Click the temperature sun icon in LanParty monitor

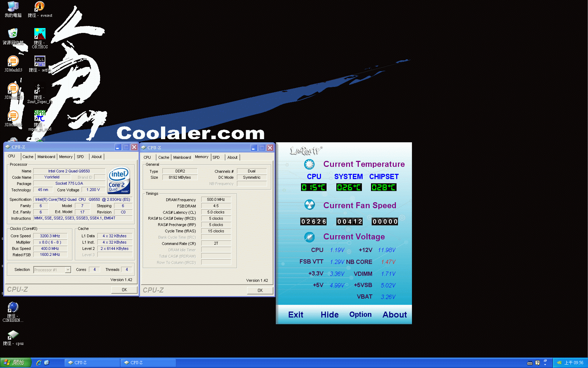click(x=309, y=164)
